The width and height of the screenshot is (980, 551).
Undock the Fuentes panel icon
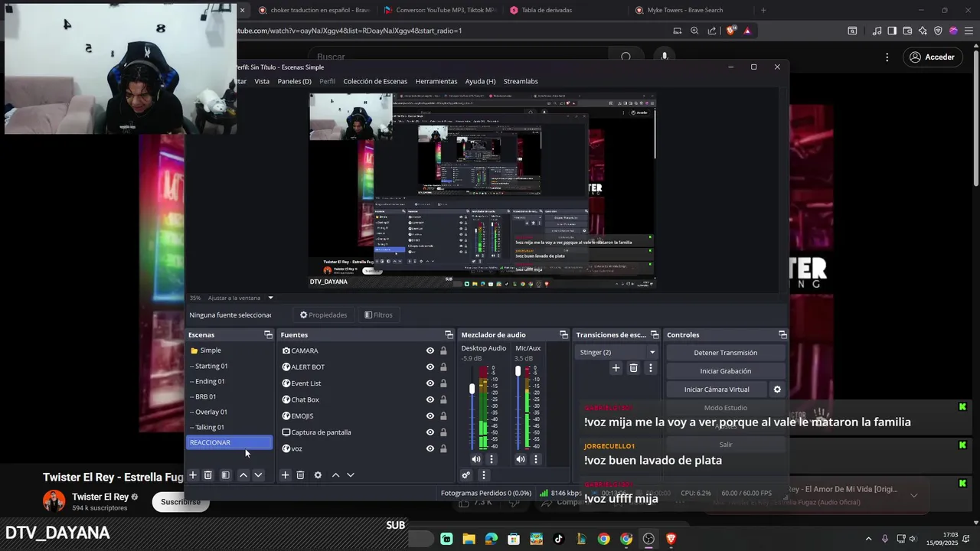pos(449,335)
